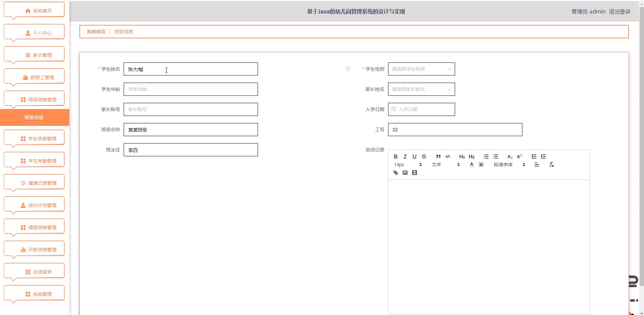Create a bulleted list

tap(496, 156)
